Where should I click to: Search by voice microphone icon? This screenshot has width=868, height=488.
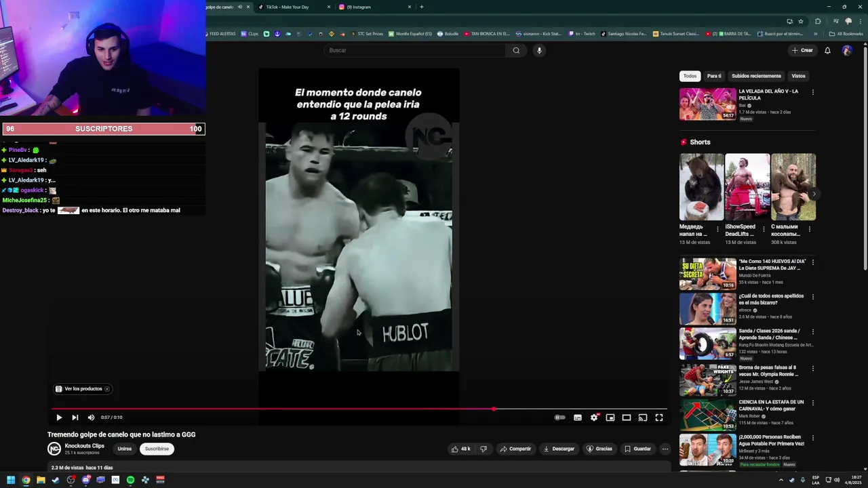click(x=539, y=50)
